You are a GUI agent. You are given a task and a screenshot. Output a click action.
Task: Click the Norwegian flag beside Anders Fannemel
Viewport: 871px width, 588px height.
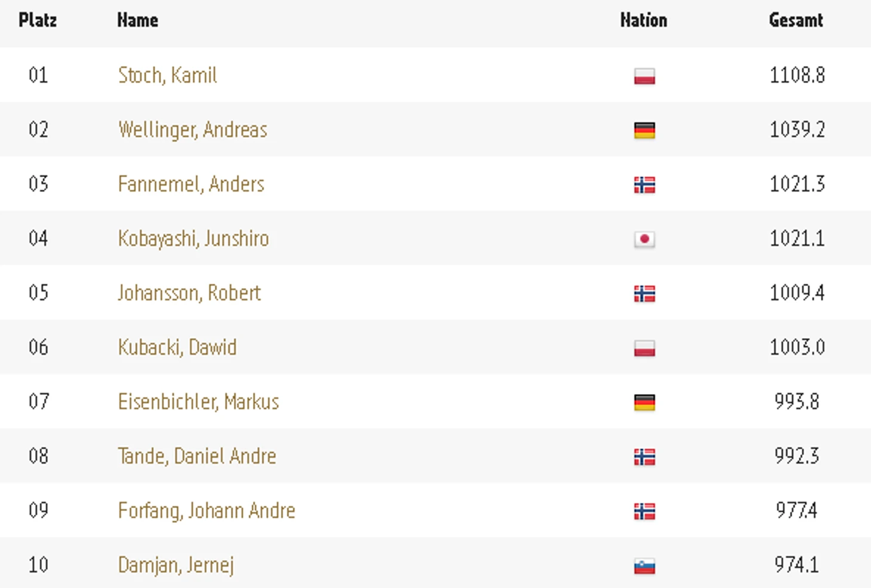tap(644, 185)
